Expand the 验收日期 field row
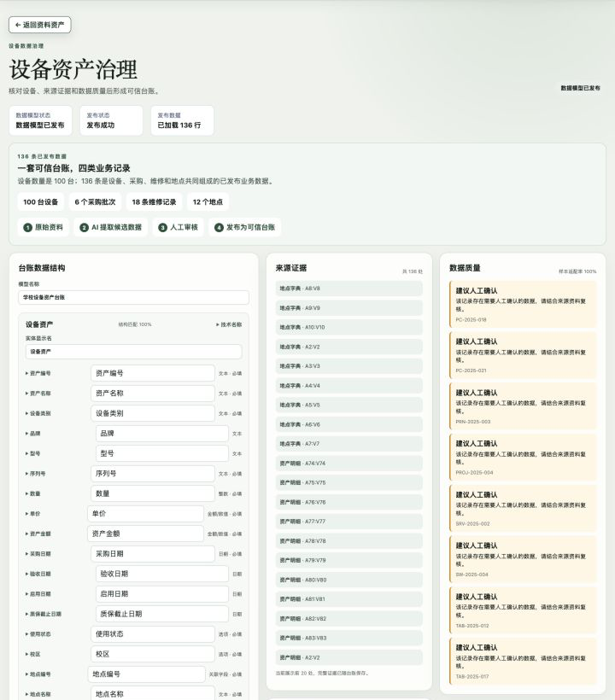Screen dimensions: 615x700 click(x=38, y=575)
